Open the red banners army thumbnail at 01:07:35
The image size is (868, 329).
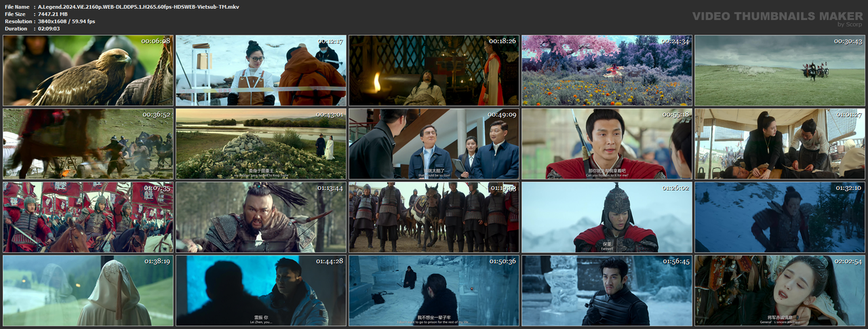[88, 216]
